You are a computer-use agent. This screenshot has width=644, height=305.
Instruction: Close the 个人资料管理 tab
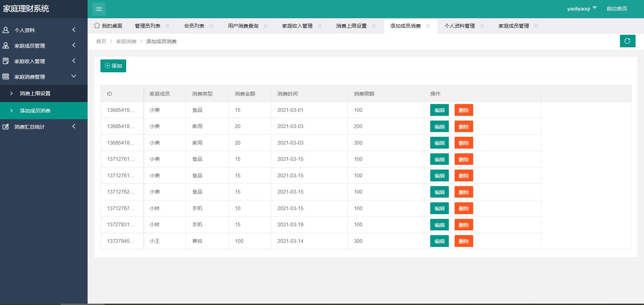[482, 26]
